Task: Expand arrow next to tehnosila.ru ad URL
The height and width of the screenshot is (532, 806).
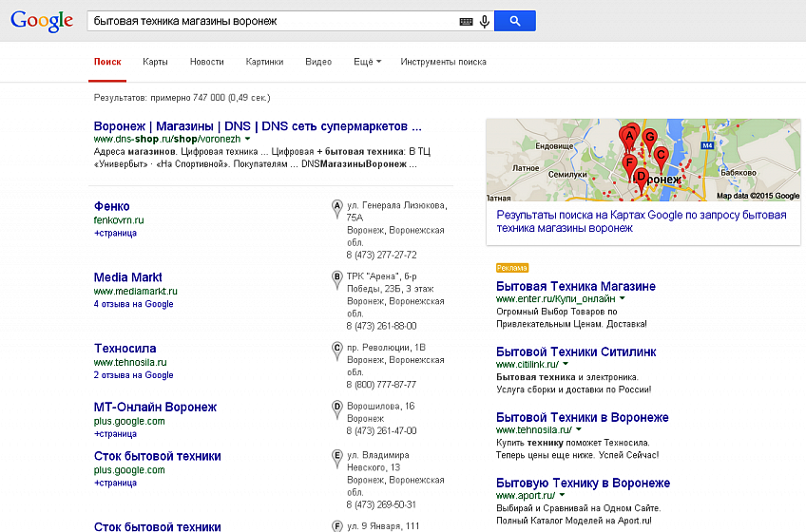Action: (579, 429)
